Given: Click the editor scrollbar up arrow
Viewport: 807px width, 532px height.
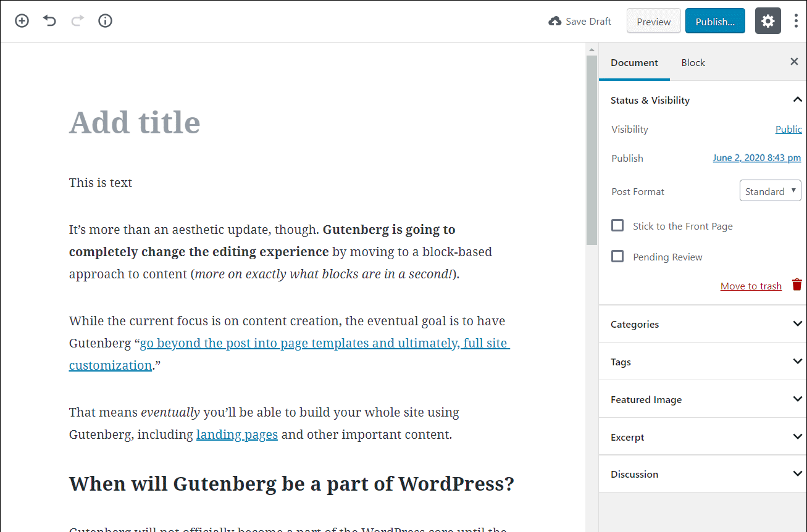Looking at the screenshot, I should point(592,49).
